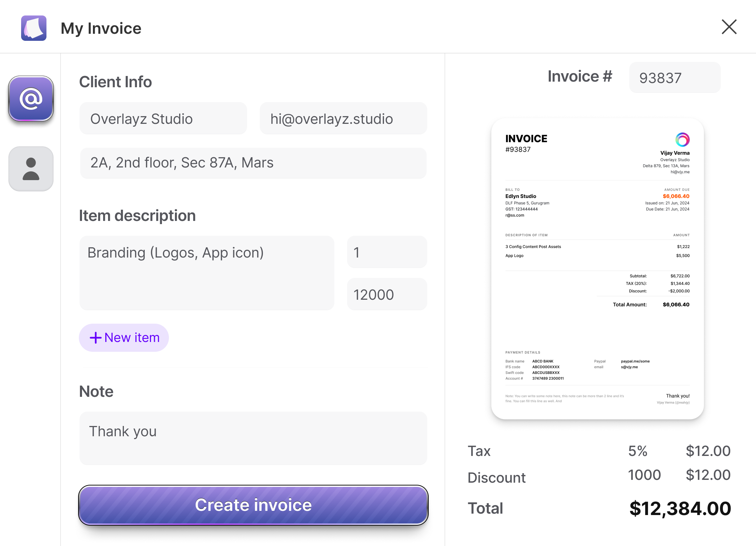Close the My Invoice window

click(x=729, y=27)
